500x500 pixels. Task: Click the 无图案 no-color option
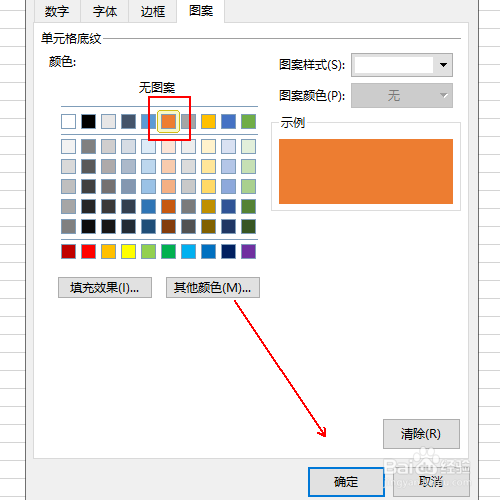157,88
